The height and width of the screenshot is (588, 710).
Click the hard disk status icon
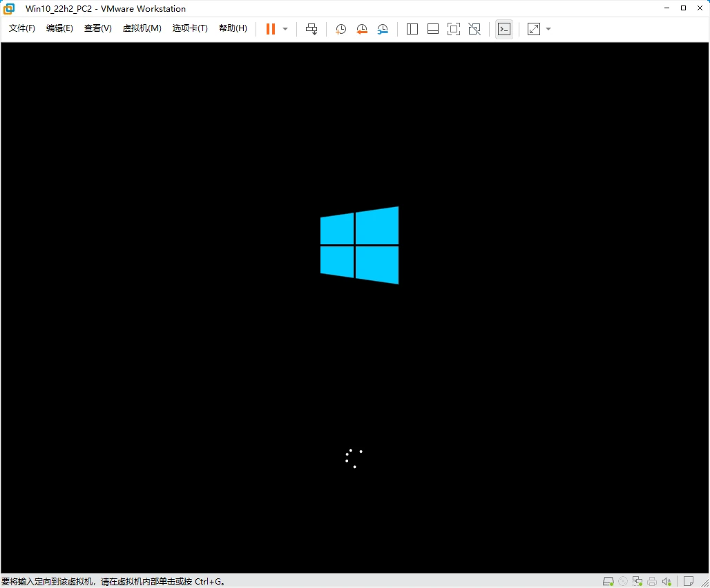pyautogui.click(x=608, y=581)
